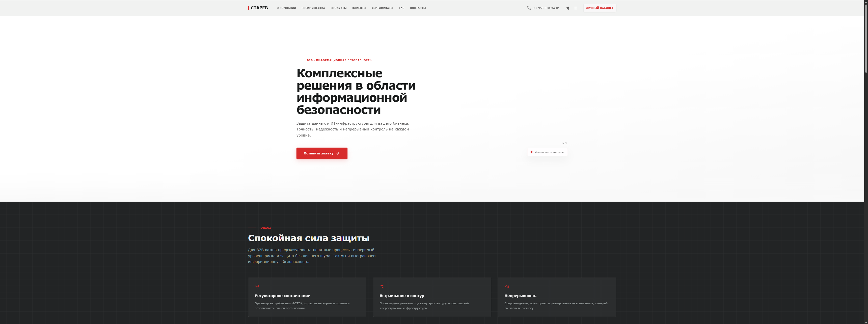
Task: Select the КЛИЕНТЫ nav link
Action: (x=359, y=8)
